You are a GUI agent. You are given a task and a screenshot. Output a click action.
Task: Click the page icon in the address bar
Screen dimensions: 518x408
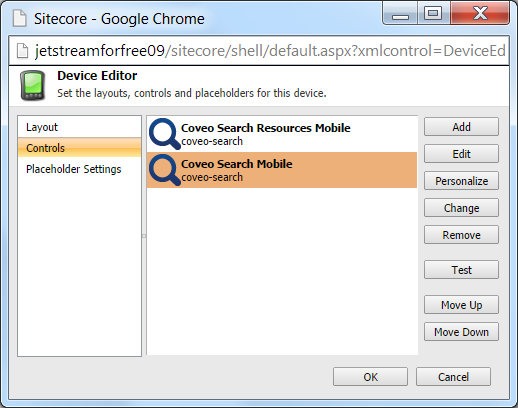23,51
